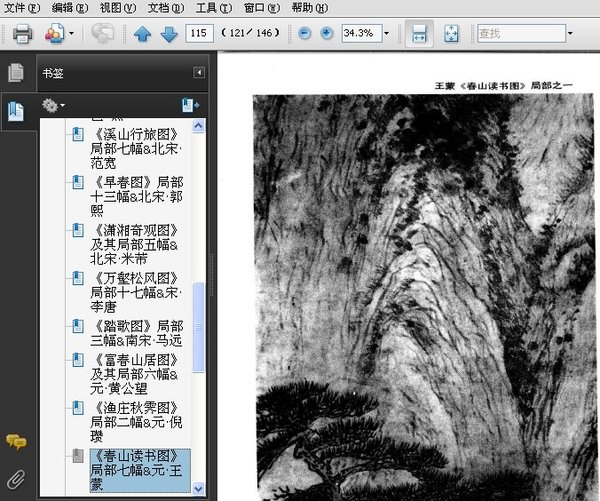
Task: Select bookmark 《富春山居图》及其局部六幅
Action: tap(135, 374)
